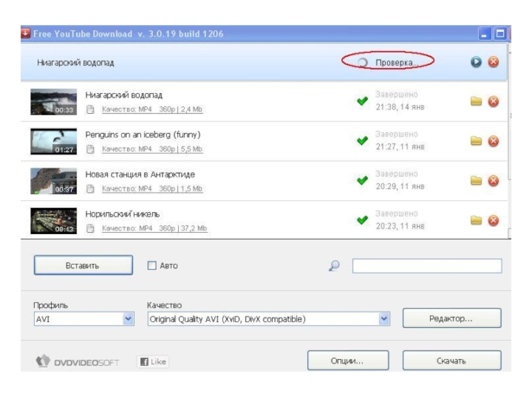
Task: Enable the Авто checkbox
Action: point(152,265)
